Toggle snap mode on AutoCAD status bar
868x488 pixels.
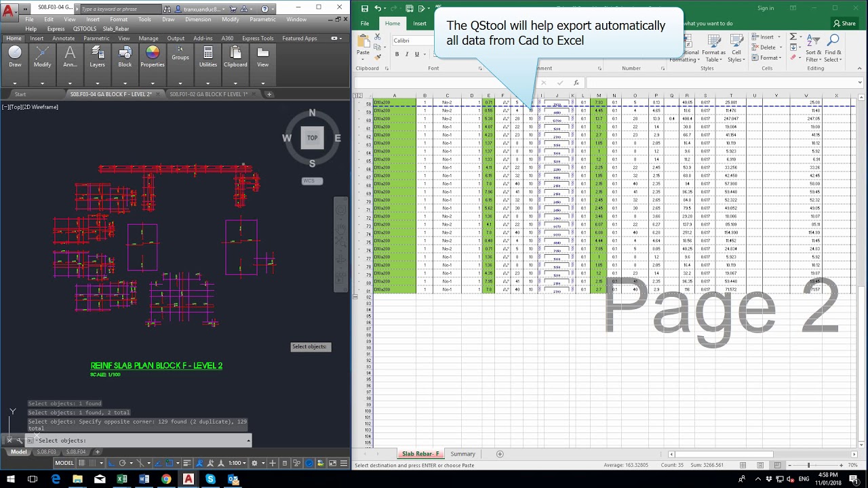click(92, 463)
